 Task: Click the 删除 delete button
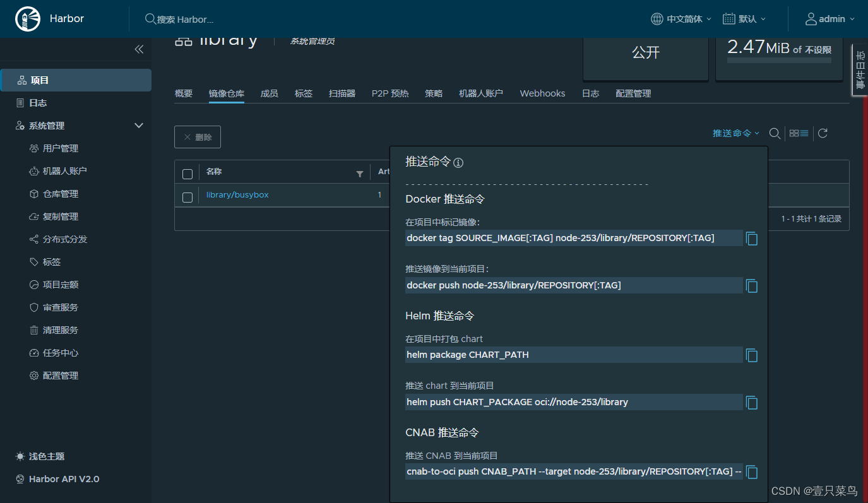click(x=198, y=137)
